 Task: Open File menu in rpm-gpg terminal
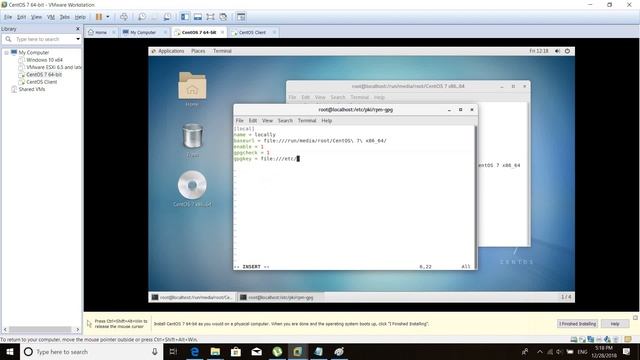click(x=240, y=121)
